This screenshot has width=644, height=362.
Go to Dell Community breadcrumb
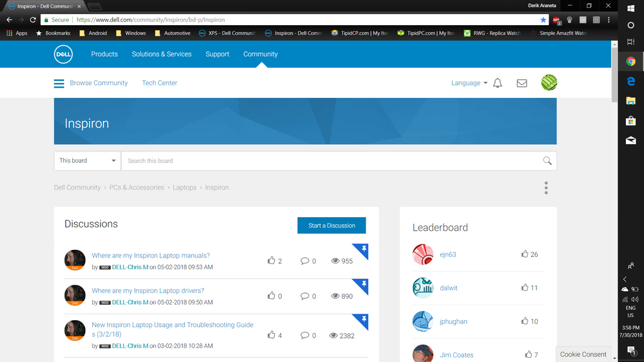coord(77,187)
